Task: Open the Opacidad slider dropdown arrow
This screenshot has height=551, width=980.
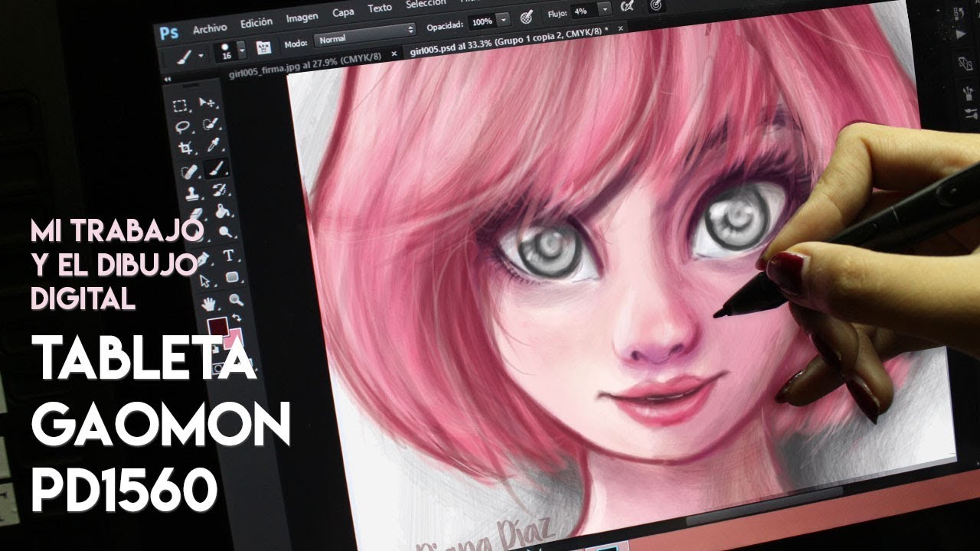Action: 503,20
